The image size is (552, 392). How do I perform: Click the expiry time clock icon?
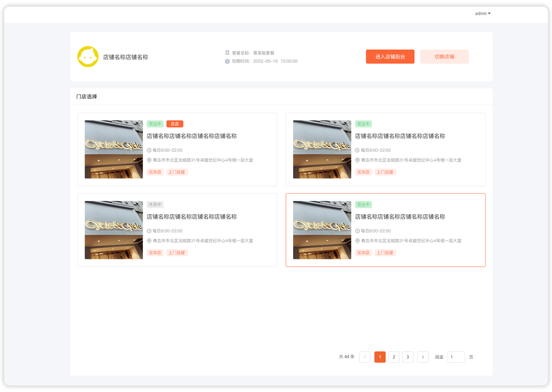tap(227, 61)
